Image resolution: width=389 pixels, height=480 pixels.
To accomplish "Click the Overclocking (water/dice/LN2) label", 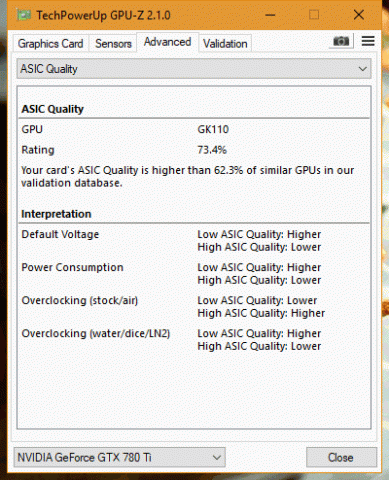I will pos(96,333).
